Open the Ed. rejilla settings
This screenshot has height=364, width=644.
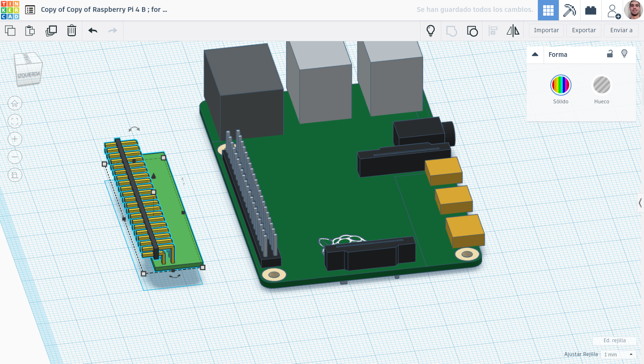click(x=615, y=340)
